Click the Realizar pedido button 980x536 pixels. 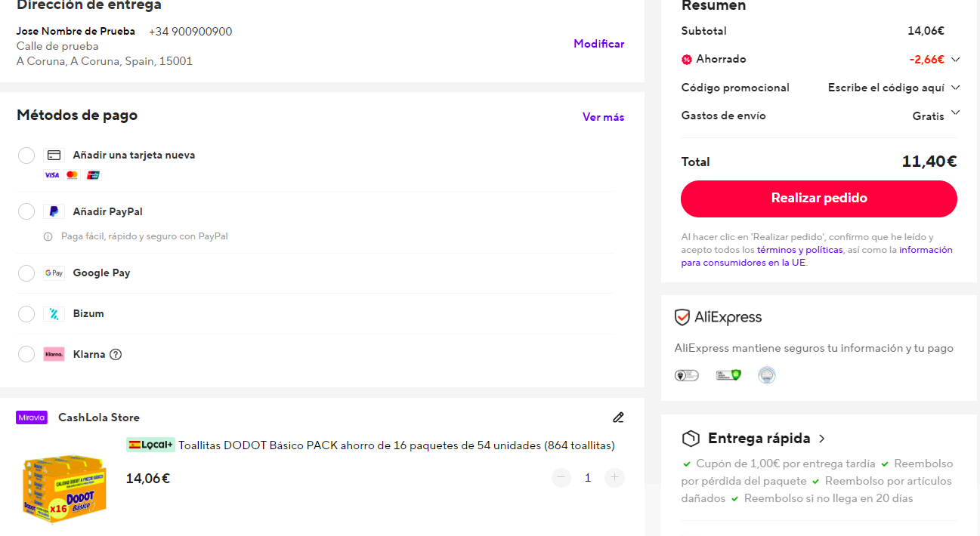[818, 199]
